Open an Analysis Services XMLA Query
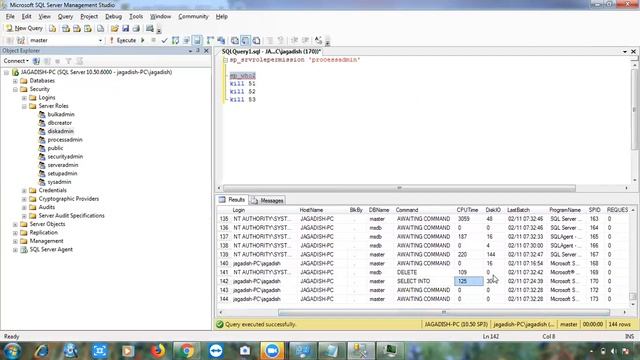The height and width of the screenshot is (360, 640). coord(88,28)
